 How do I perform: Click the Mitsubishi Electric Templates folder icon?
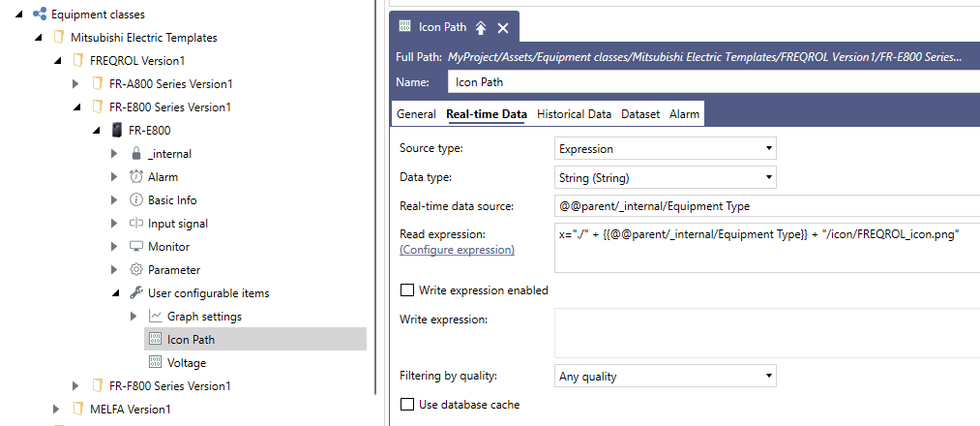59,38
